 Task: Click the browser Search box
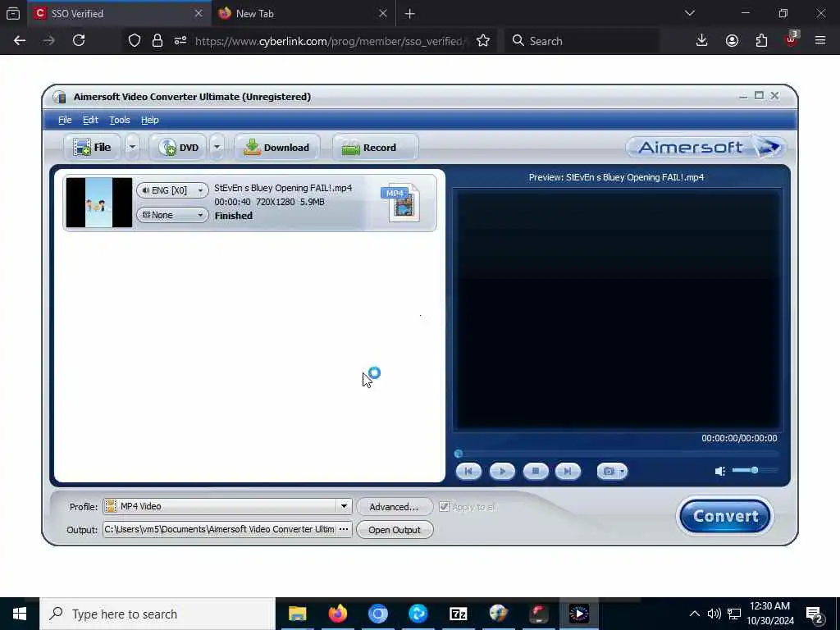(x=582, y=41)
